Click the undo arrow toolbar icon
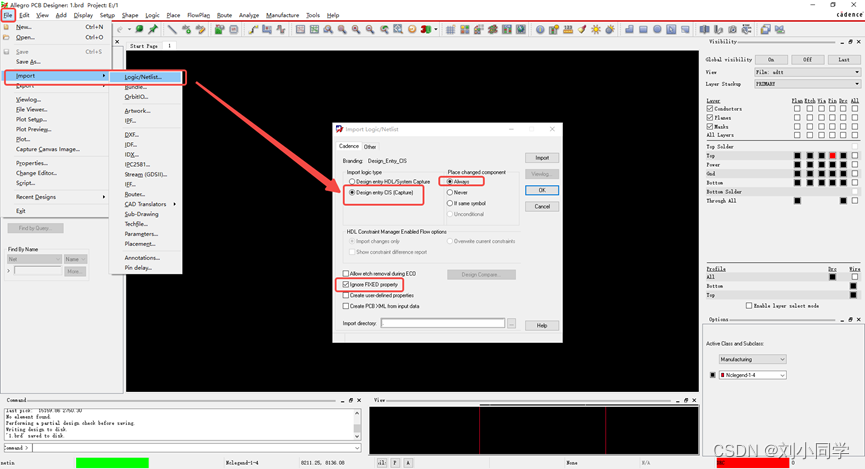The image size is (865, 469). (x=121, y=29)
